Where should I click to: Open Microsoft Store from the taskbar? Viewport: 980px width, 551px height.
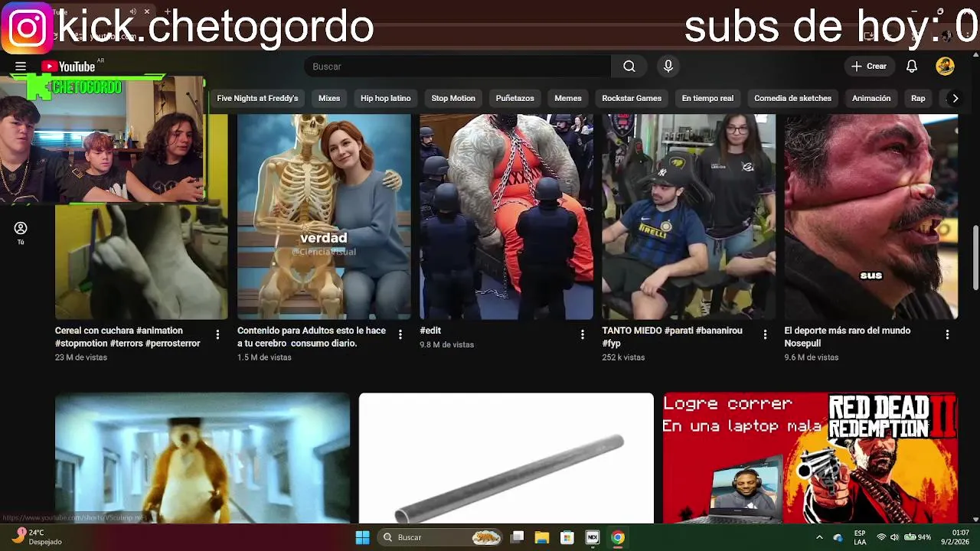567,537
